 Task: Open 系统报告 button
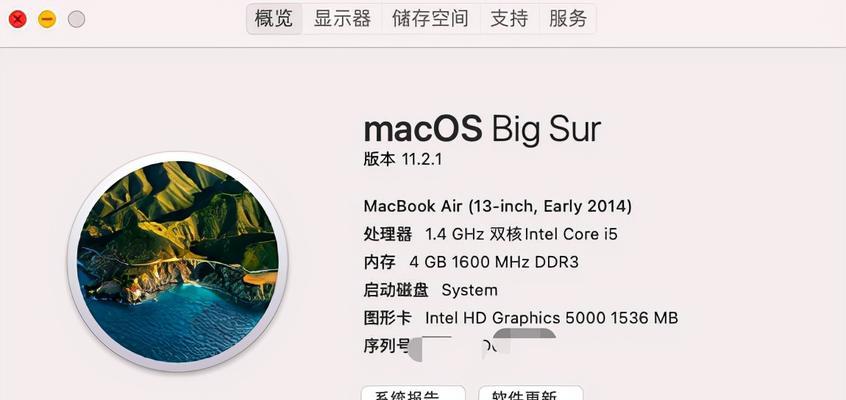click(413, 393)
